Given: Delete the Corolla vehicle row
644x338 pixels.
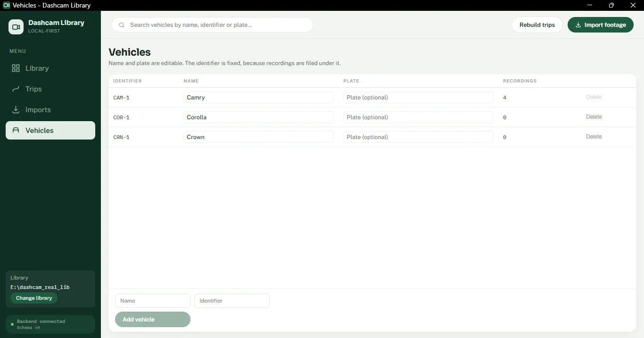Looking at the screenshot, I should click(x=594, y=117).
